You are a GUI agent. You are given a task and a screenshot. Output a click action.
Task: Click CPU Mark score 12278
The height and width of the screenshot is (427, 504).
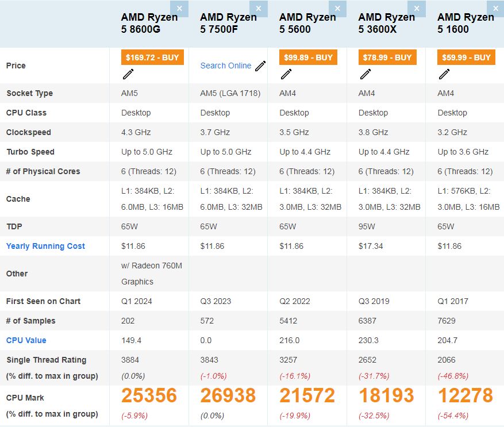[x=465, y=395]
